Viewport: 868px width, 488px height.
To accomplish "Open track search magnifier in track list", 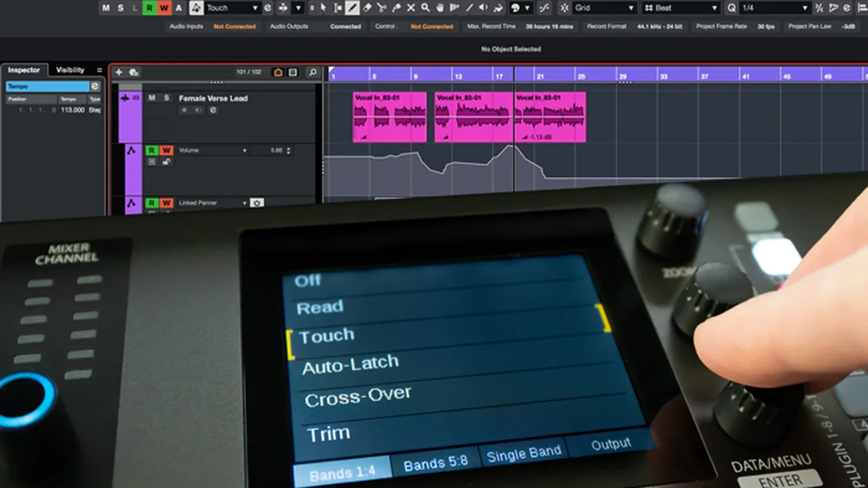I will pyautogui.click(x=312, y=72).
